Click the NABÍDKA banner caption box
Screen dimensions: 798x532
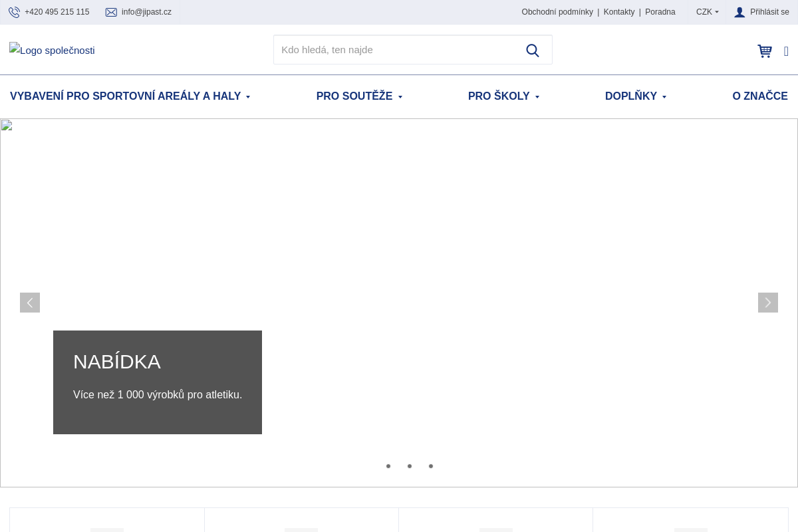click(158, 382)
